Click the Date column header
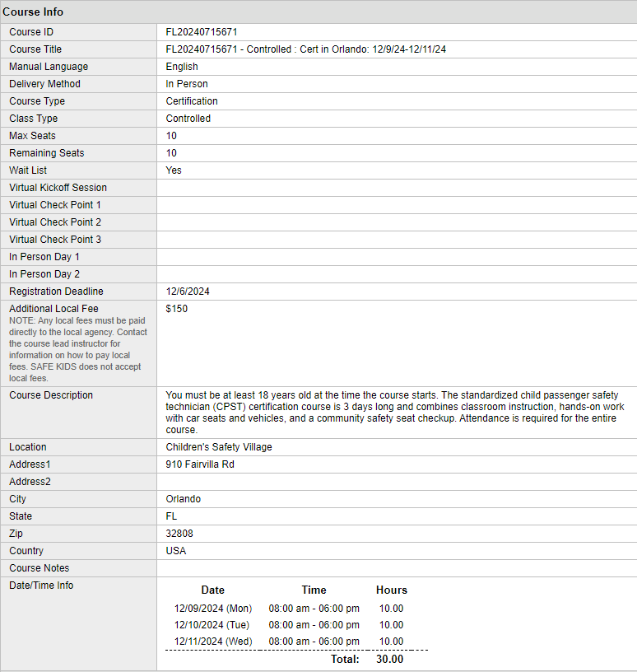Viewport: 637px width, 672px height. 213,590
